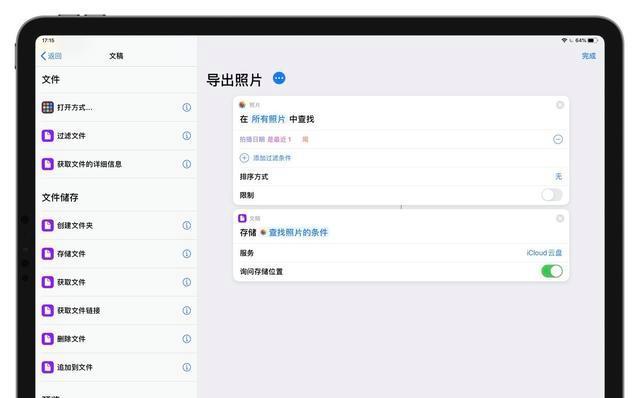Add the 存储文件 action
The image size is (640, 398).
(116, 254)
